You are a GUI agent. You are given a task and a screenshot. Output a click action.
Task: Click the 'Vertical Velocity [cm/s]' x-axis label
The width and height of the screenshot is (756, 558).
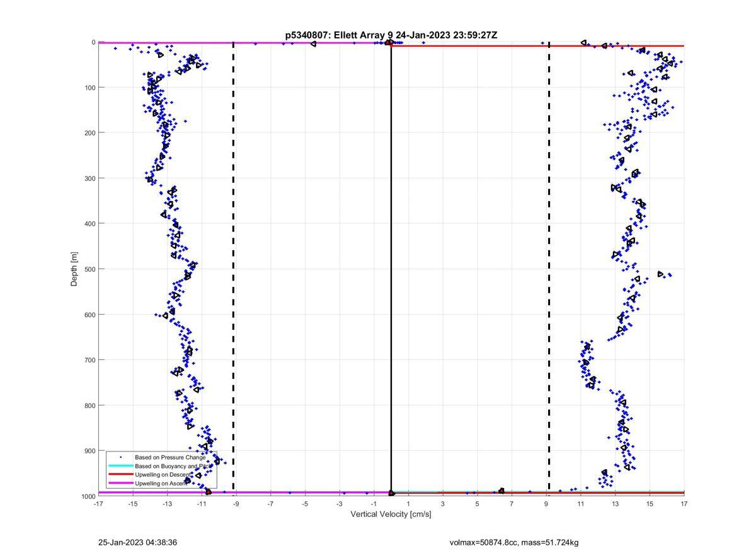click(391, 514)
